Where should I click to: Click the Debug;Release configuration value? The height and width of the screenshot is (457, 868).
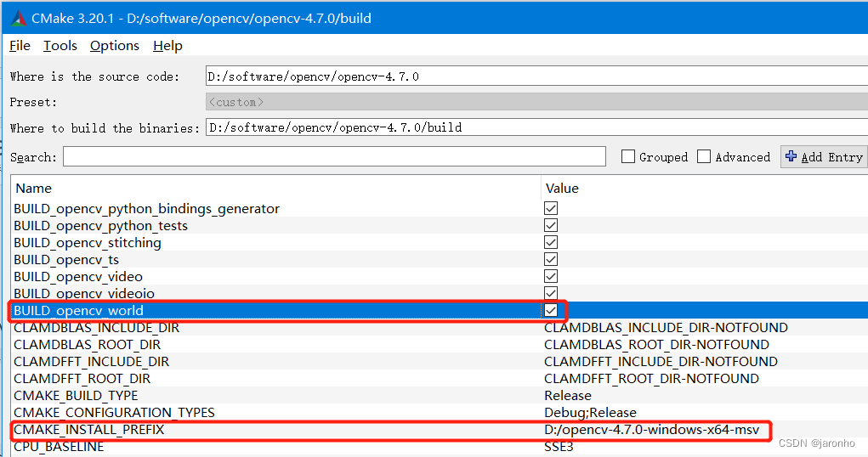[590, 413]
